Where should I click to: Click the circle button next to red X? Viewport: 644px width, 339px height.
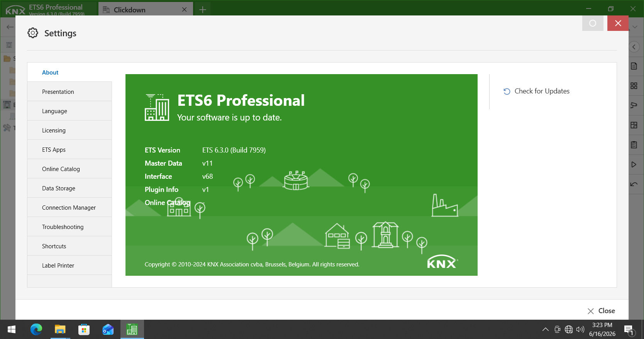pyautogui.click(x=593, y=23)
